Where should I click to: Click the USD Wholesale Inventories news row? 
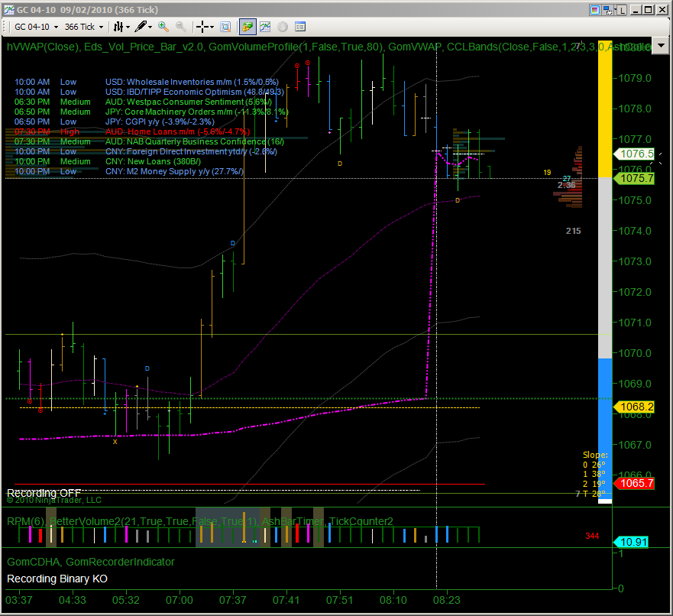point(147,82)
